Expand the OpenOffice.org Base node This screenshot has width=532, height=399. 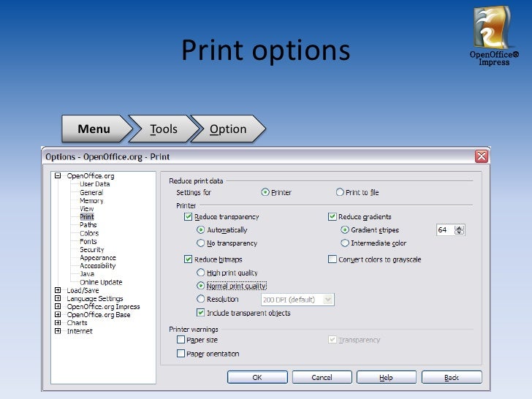tap(58, 314)
